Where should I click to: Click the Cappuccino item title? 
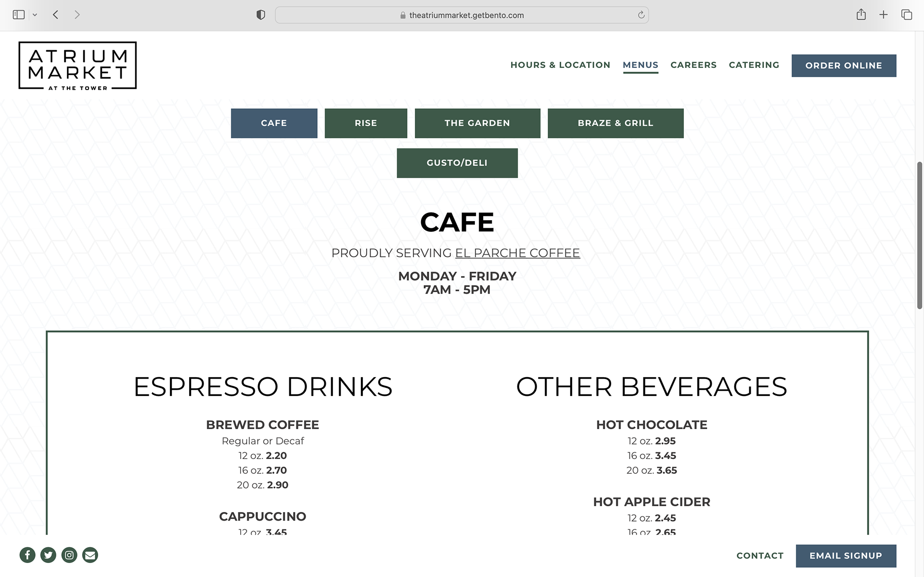263,516
